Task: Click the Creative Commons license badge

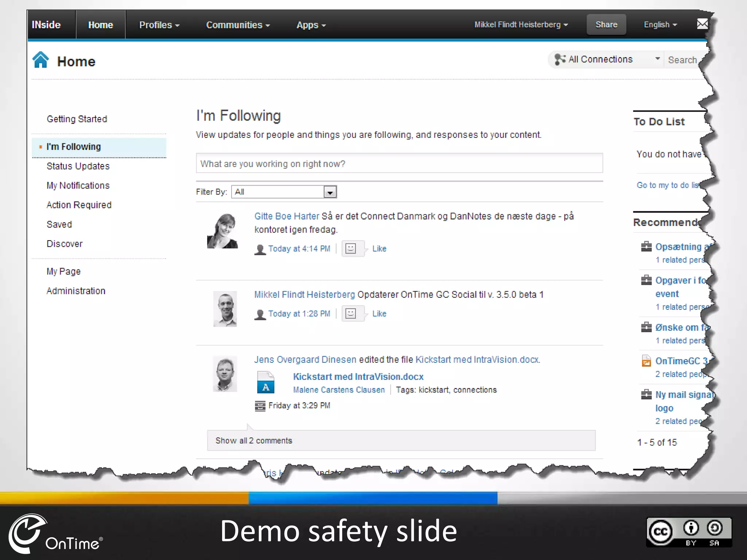Action: coord(689,532)
